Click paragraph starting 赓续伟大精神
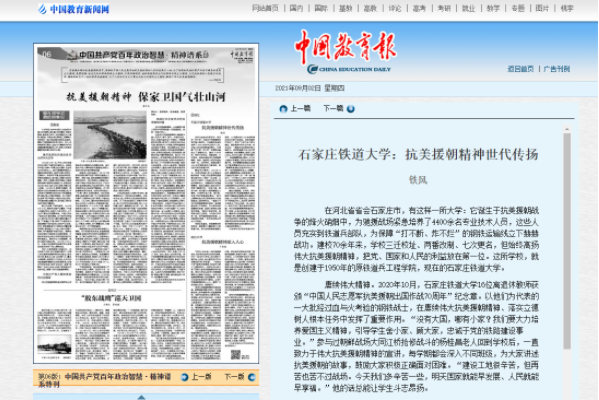Image resolution: width=599 pixels, height=400 pixels. pyautogui.click(x=416, y=336)
